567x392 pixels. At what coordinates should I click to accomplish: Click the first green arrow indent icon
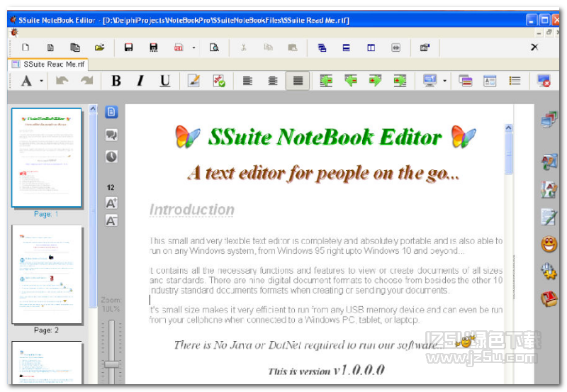[x=326, y=81]
